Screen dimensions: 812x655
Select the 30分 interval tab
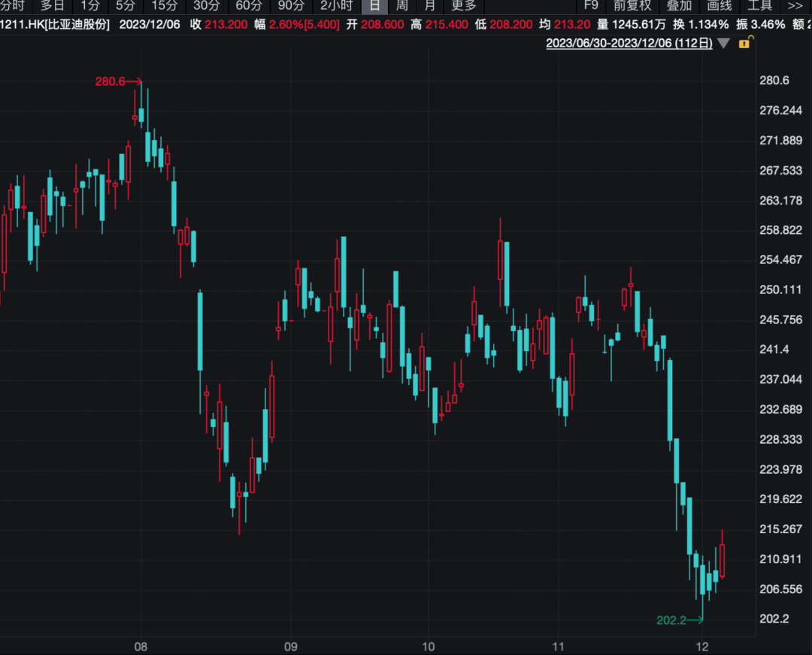[x=206, y=6]
